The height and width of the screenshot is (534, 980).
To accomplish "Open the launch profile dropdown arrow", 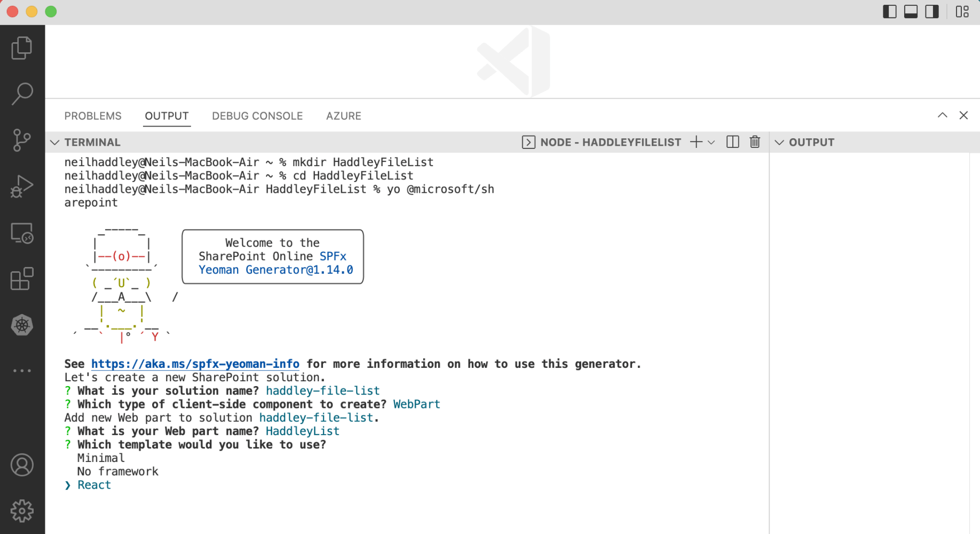I will coord(711,143).
